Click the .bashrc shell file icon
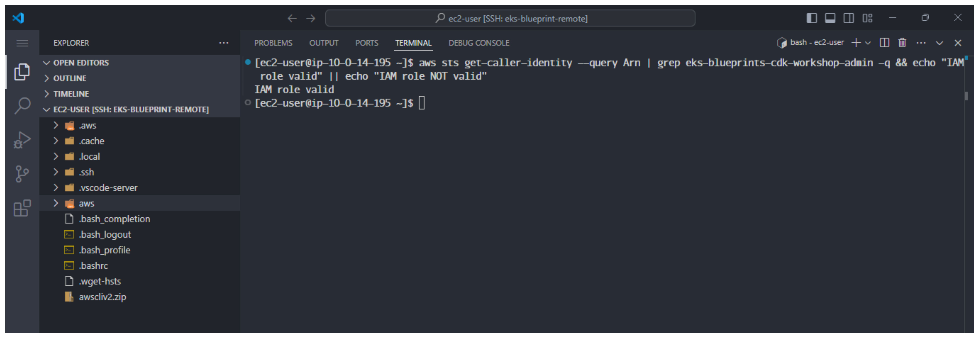The image size is (980, 338). pos(69,266)
